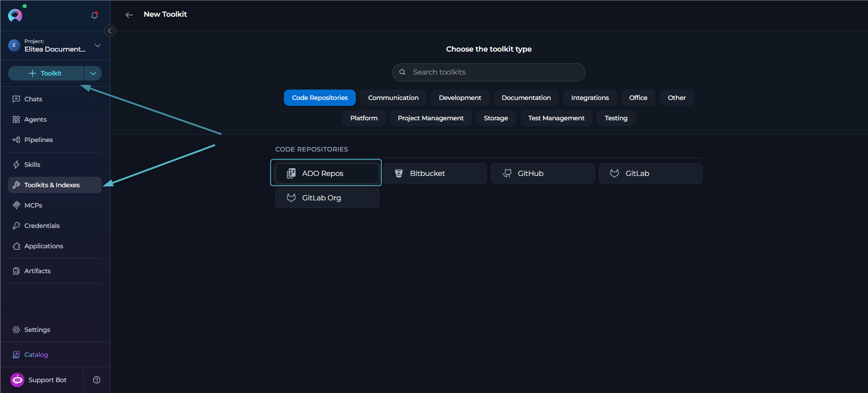Choose the ADO Repos toolkit
The image size is (868, 393).
coord(327,173)
